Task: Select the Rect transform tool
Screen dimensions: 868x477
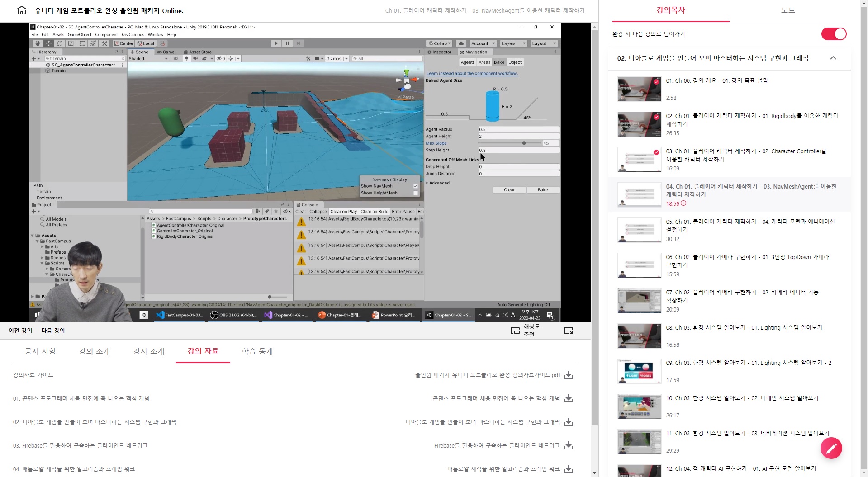Action: 82,43
